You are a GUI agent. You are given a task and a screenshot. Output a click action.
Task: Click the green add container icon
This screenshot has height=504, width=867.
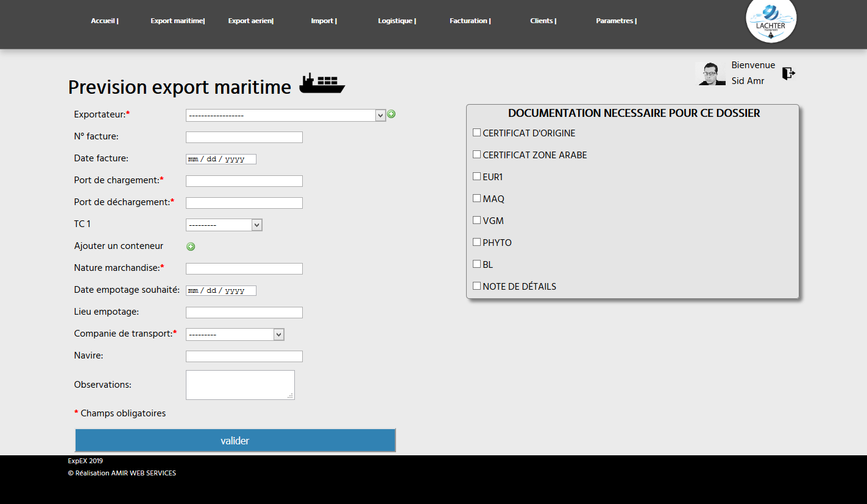tap(191, 247)
